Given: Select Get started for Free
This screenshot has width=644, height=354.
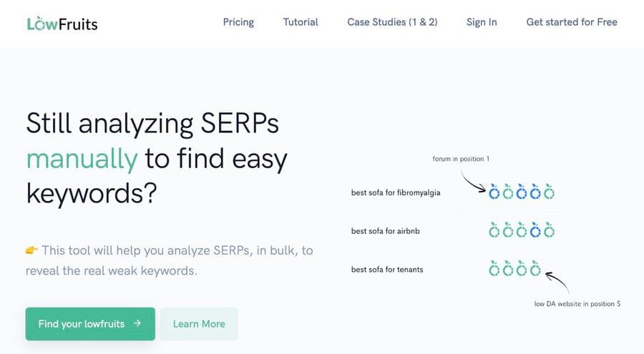Looking at the screenshot, I should pyautogui.click(x=572, y=22).
